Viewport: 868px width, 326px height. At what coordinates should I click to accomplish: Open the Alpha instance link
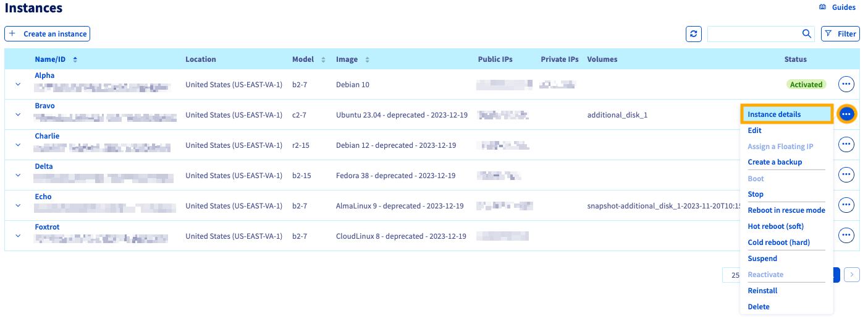(44, 75)
